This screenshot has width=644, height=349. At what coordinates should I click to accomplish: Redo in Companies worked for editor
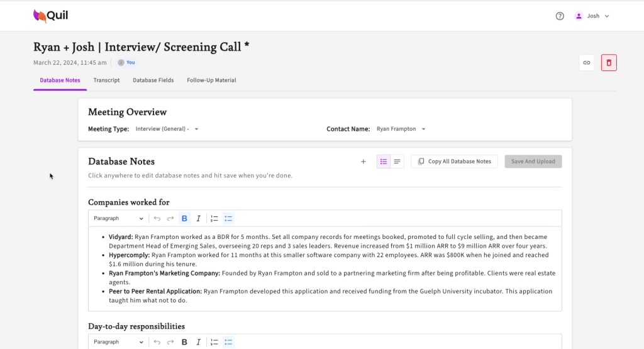click(170, 218)
